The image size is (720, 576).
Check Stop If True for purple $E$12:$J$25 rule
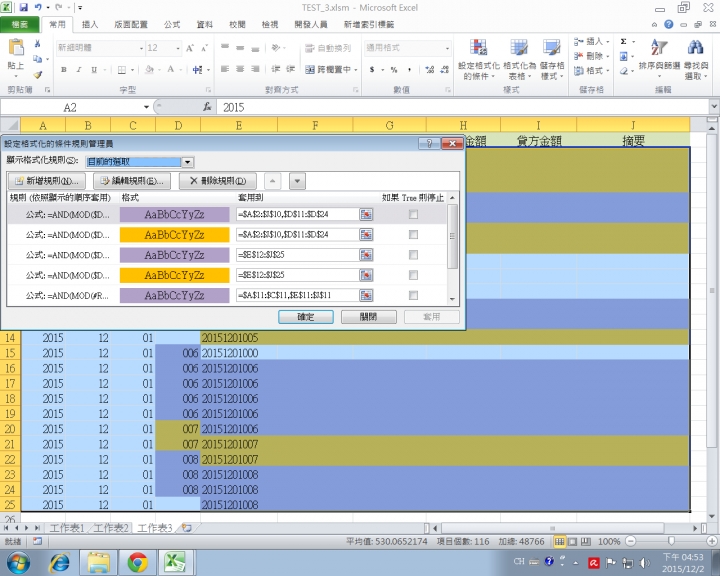pos(413,254)
